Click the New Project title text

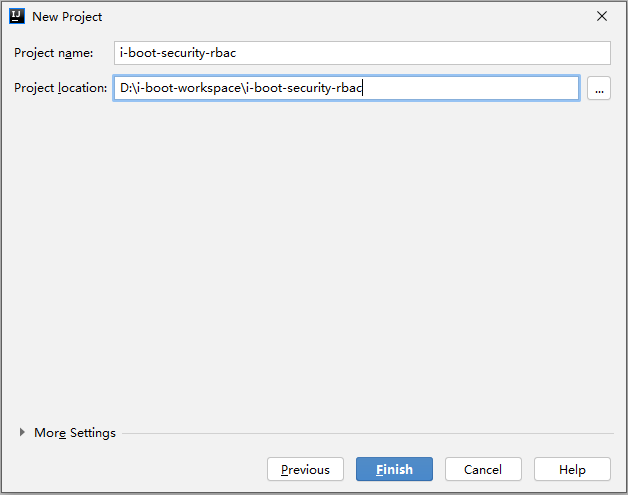point(67,17)
